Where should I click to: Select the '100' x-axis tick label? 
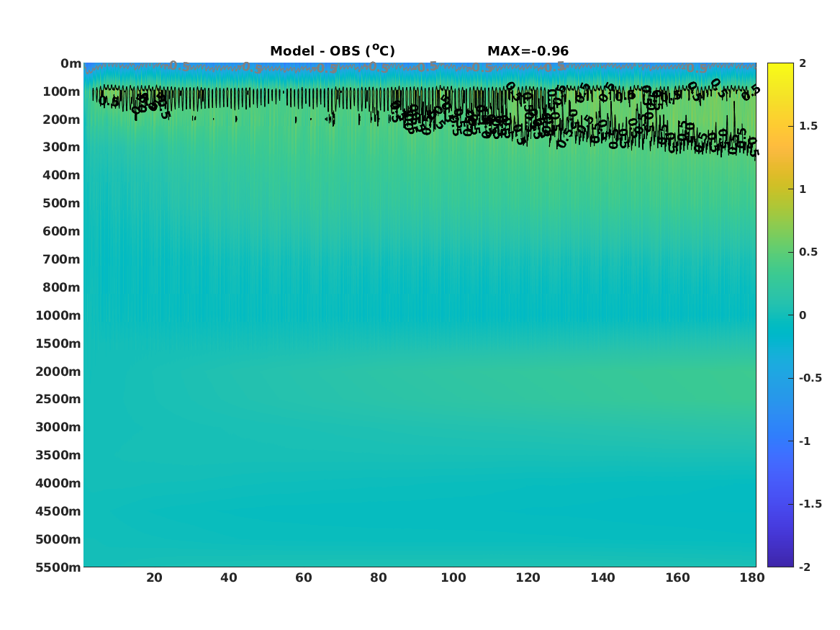[453, 577]
